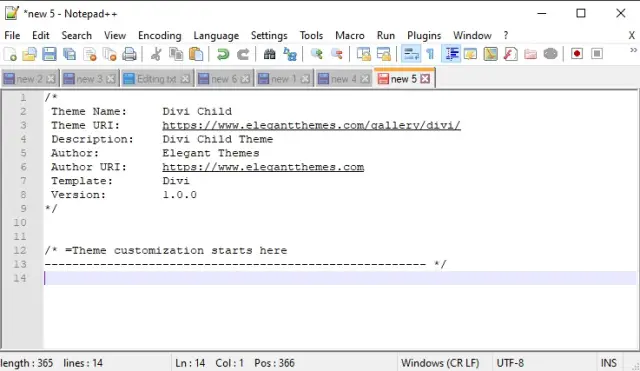
Task: Open the File menu
Action: (x=12, y=36)
